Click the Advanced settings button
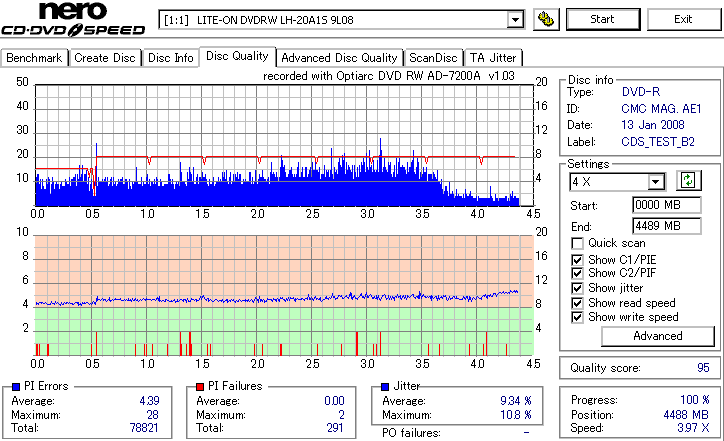 (658, 336)
